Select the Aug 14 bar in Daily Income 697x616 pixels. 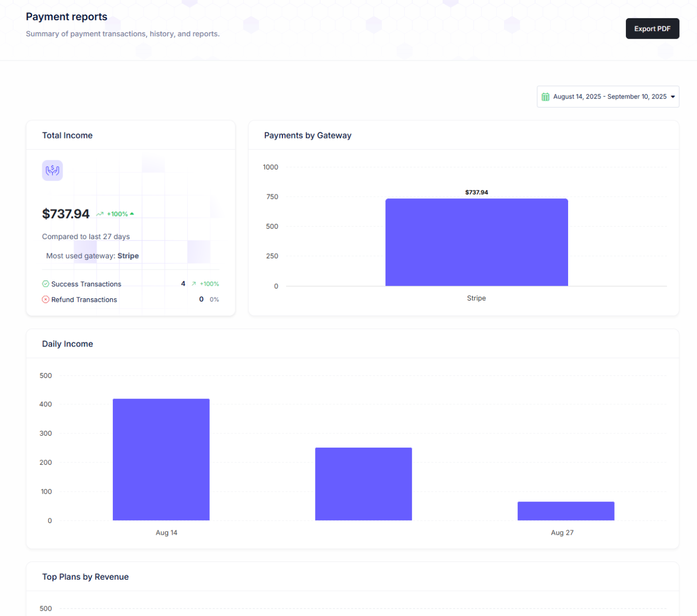coord(161,459)
